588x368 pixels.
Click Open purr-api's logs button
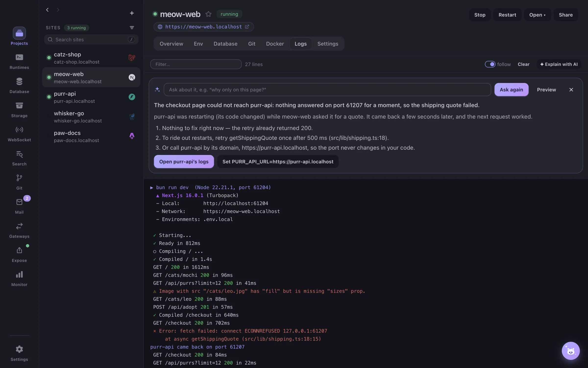tap(184, 161)
